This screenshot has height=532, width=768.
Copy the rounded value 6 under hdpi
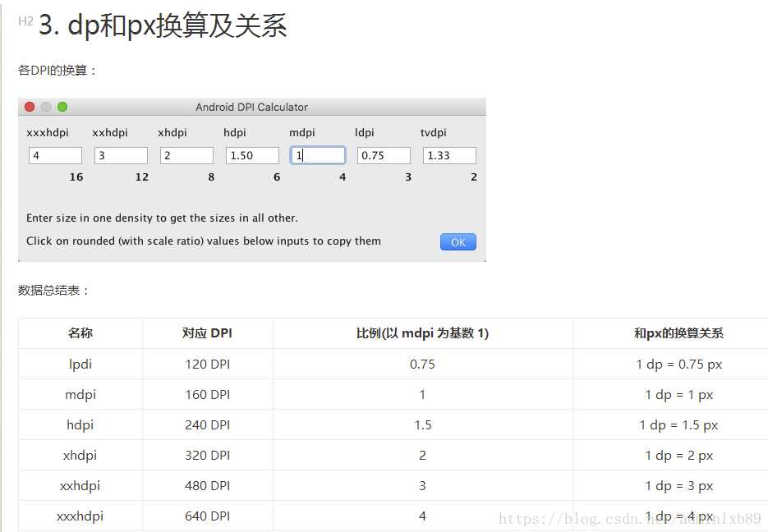pyautogui.click(x=277, y=177)
